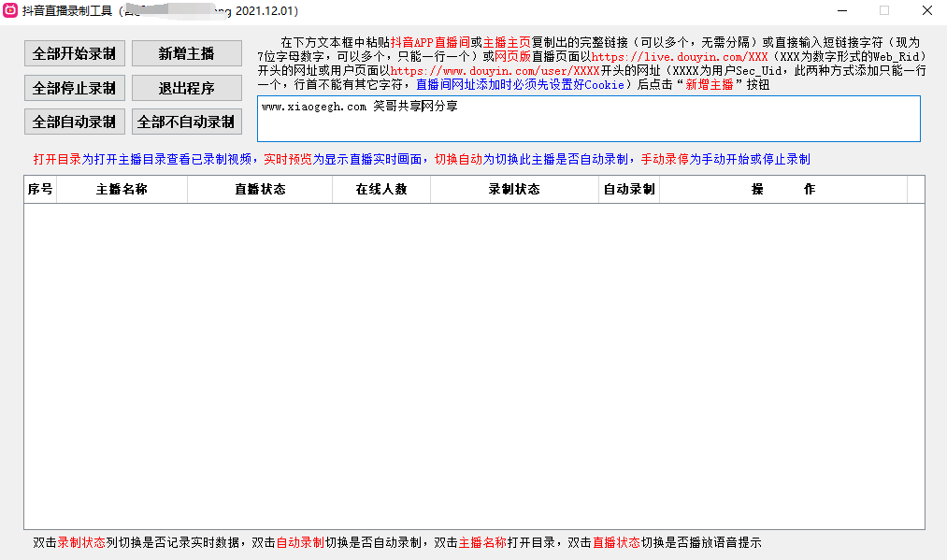Sort by 主播名称 column header
This screenshot has width=947, height=560.
tap(122, 190)
